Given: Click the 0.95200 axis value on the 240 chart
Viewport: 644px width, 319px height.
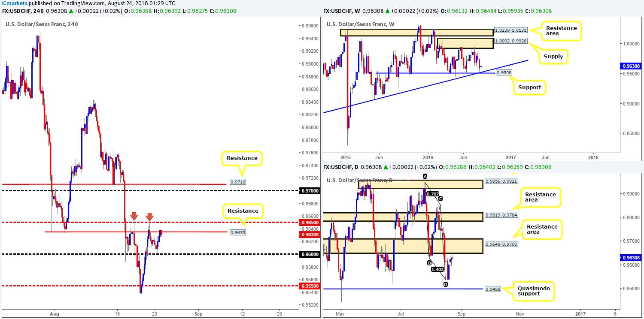Looking at the screenshot, I should tap(310, 305).
